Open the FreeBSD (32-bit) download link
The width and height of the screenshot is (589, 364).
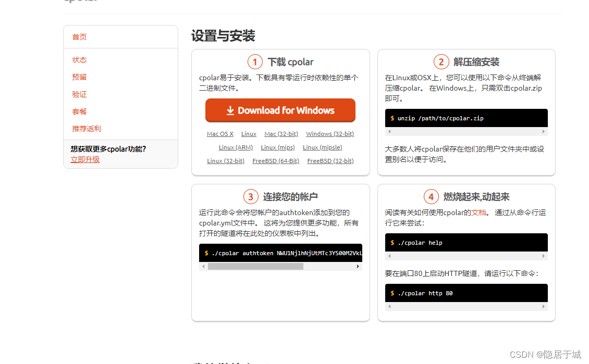coord(330,161)
